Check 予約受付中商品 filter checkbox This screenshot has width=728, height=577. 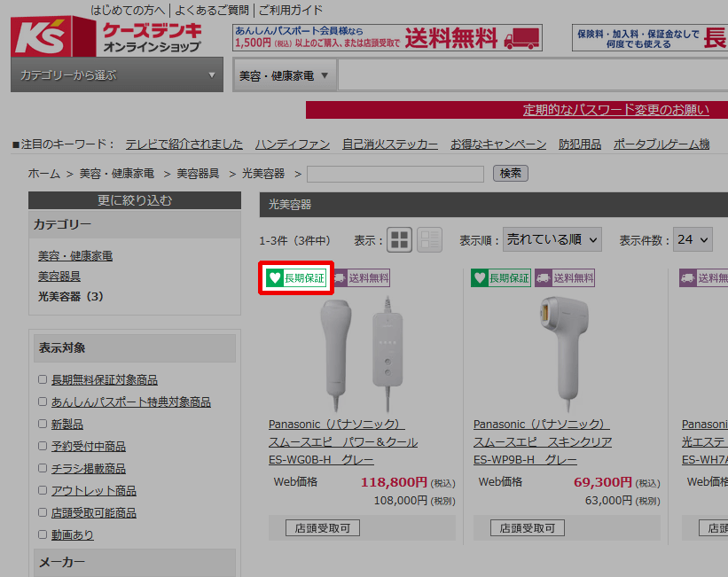coord(43,446)
